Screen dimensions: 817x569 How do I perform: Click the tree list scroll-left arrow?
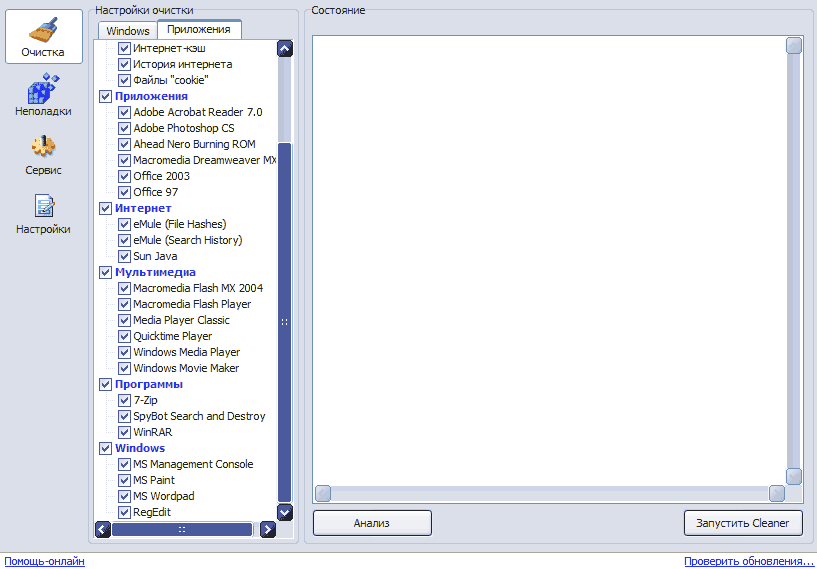point(103,530)
